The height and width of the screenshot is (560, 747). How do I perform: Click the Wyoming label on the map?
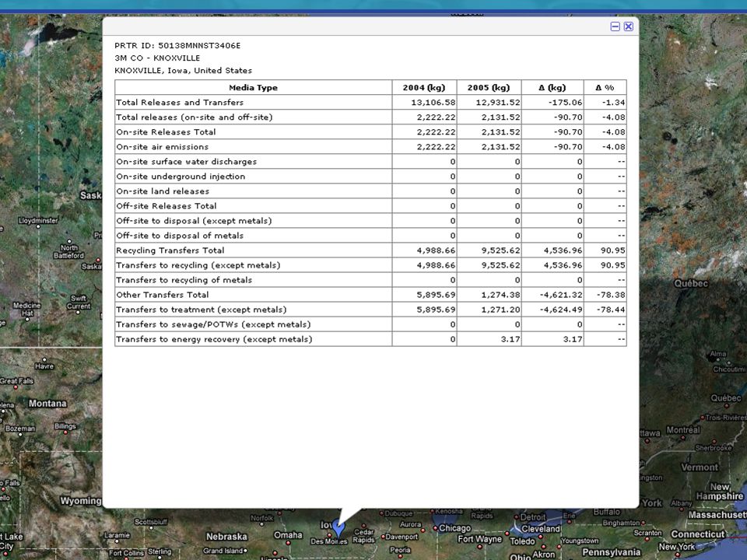[x=80, y=500]
